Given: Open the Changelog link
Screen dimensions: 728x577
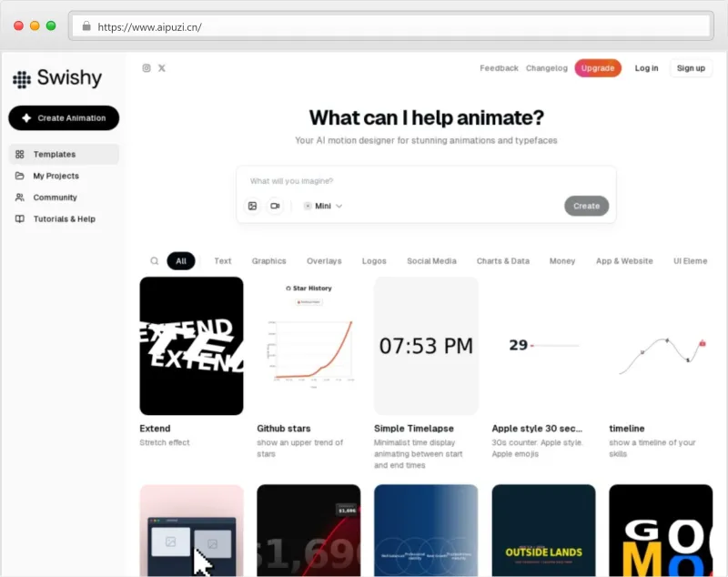Looking at the screenshot, I should tap(547, 68).
